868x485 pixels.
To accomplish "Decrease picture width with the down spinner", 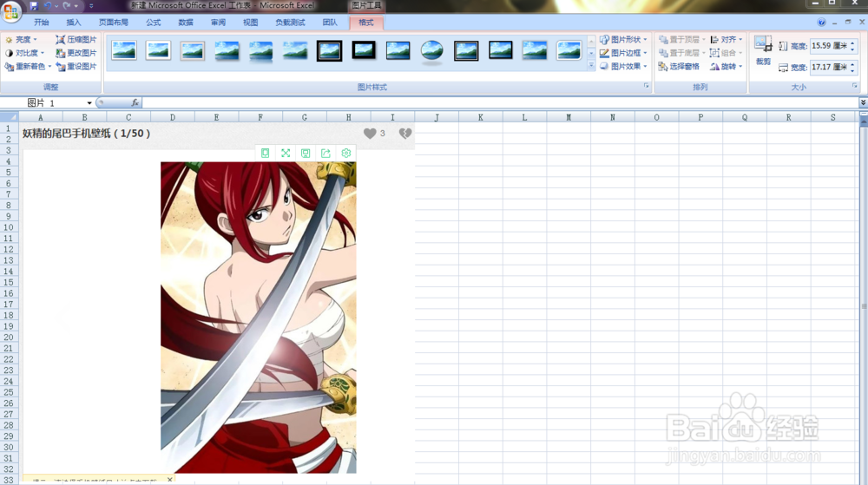I will click(852, 70).
